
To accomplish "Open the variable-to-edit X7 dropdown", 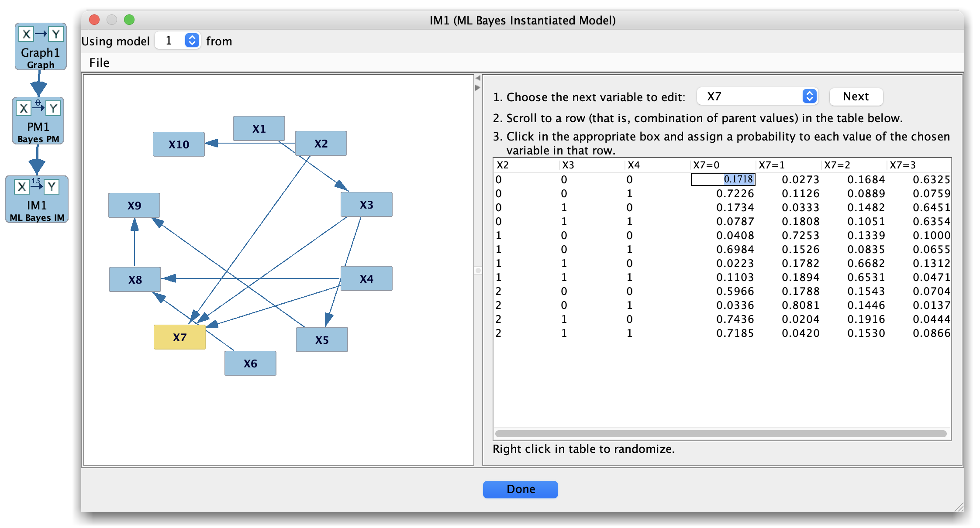I will 757,96.
